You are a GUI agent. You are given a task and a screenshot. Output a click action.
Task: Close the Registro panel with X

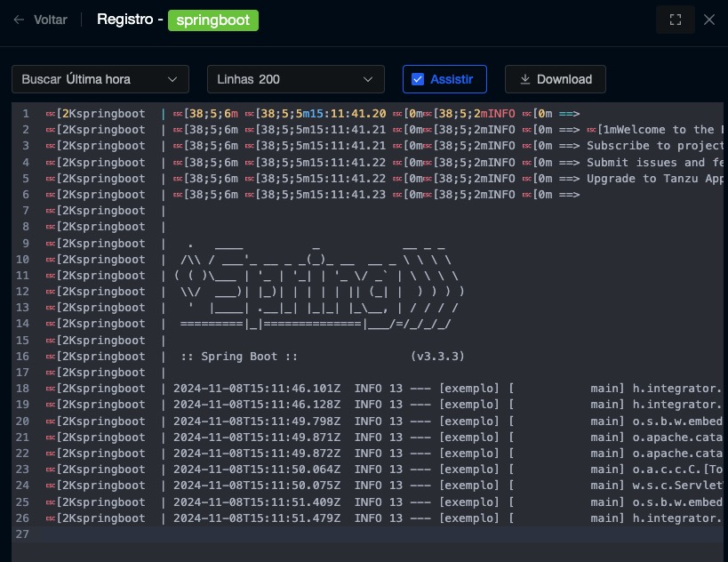709,20
